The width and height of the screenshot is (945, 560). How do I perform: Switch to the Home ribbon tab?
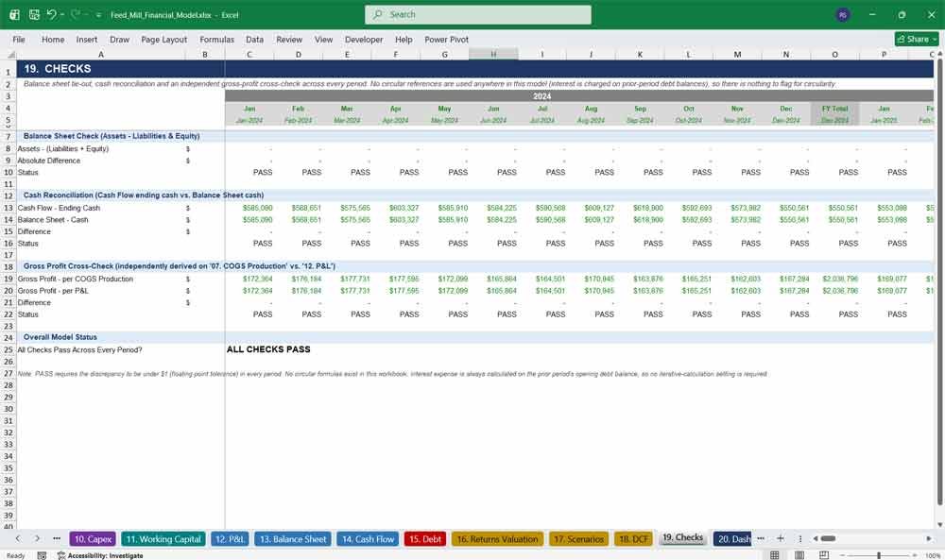(x=53, y=39)
